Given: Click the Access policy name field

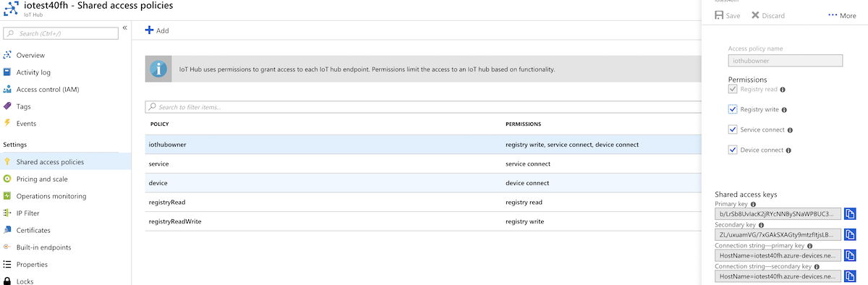Looking at the screenshot, I should [785, 61].
